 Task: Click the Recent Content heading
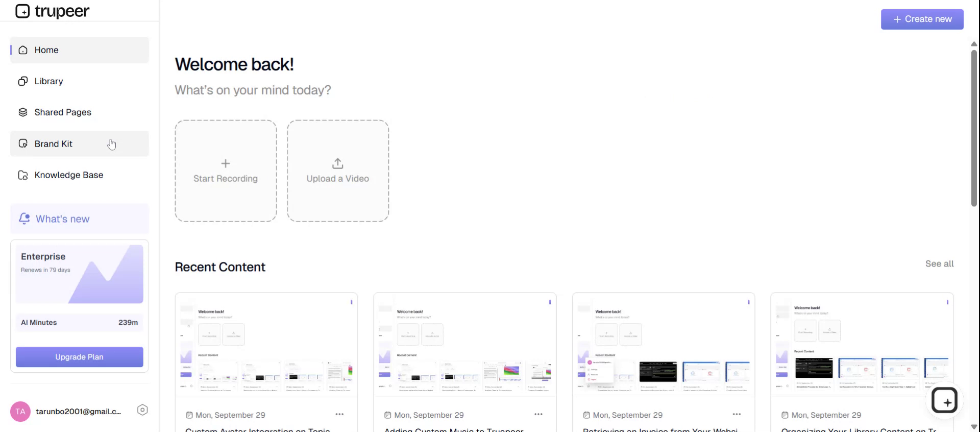(220, 267)
